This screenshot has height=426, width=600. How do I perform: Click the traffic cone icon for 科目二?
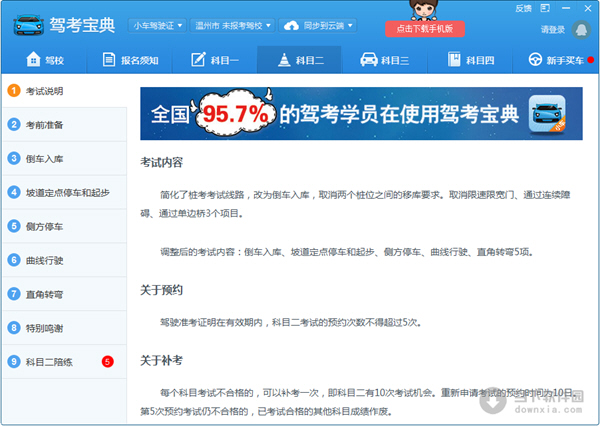(x=284, y=59)
